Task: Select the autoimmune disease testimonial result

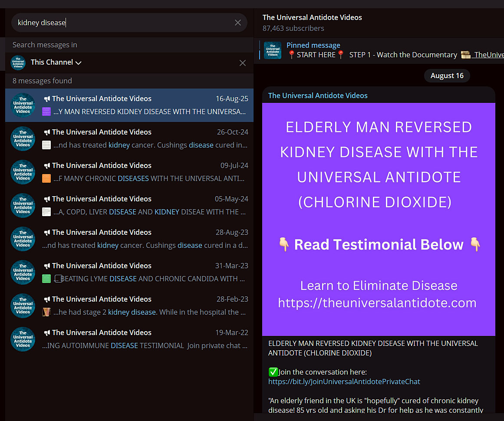Action: pos(129,339)
